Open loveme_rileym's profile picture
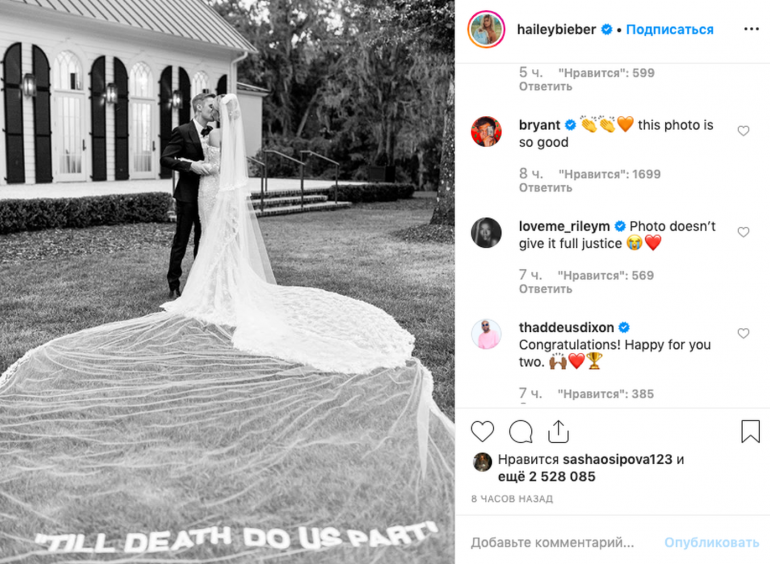The image size is (770, 564). pos(486,233)
